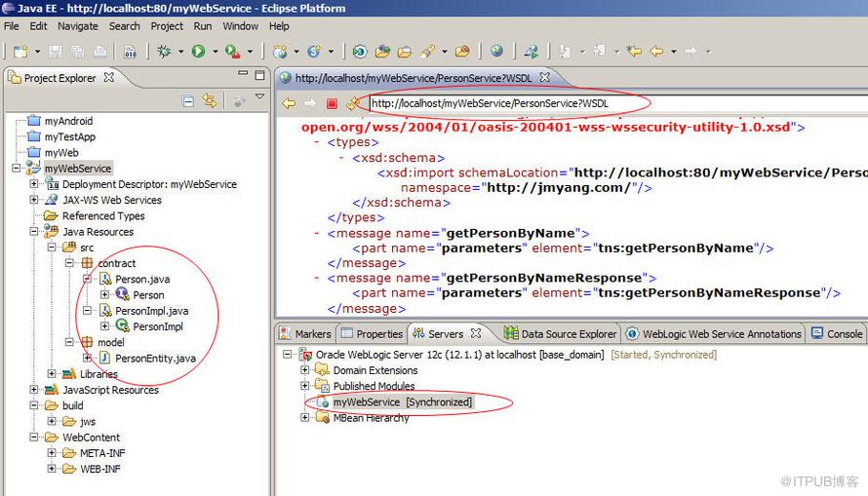Click the green Run button icon
Image resolution: width=868 pixels, height=496 pixels.
pyautogui.click(x=198, y=52)
